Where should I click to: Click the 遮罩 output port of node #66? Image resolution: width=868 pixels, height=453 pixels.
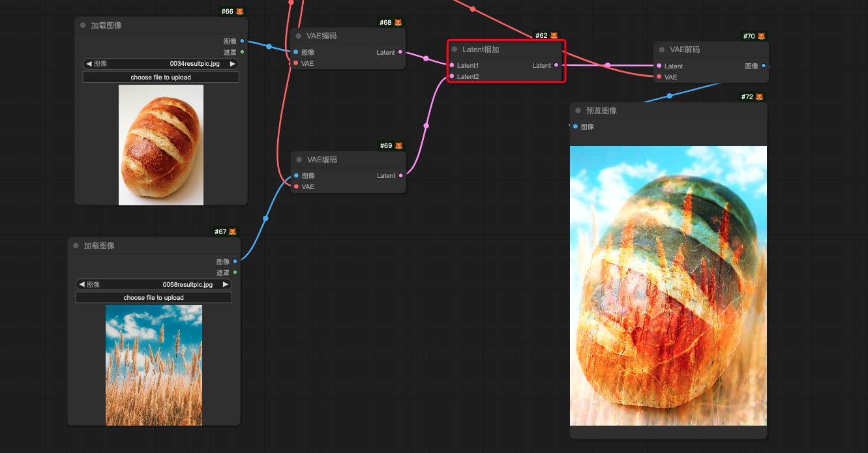pos(242,52)
